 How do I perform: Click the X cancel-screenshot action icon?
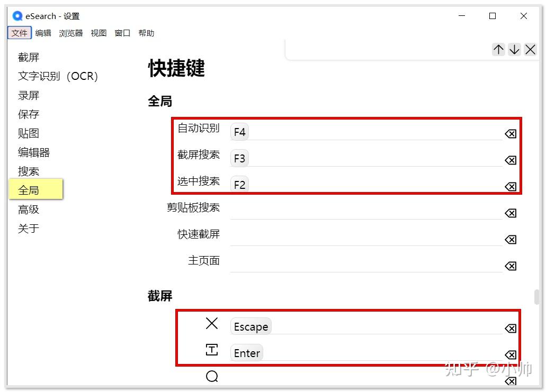pos(212,323)
